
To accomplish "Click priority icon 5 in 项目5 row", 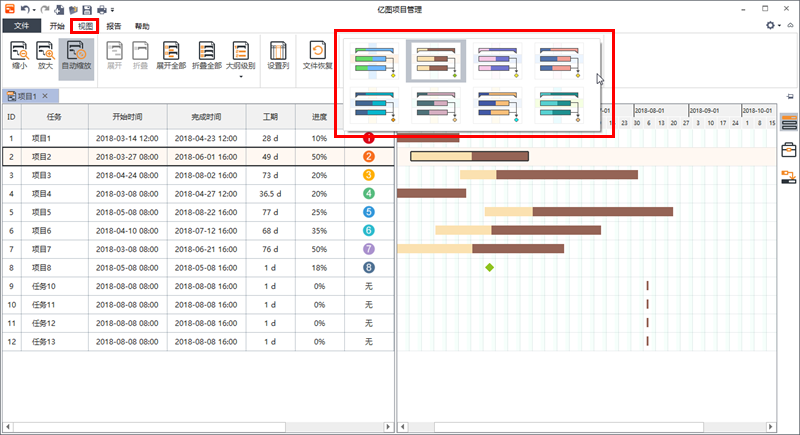I will point(368,212).
